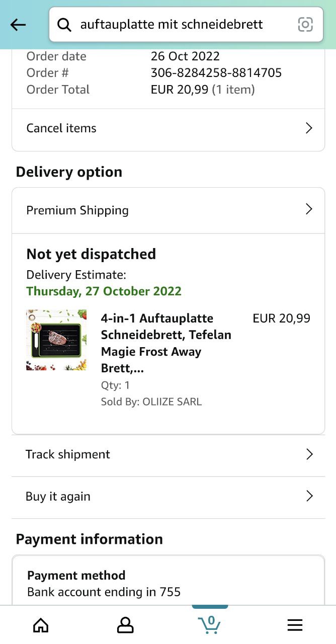Screen dimensions: 336x644
Task: Open the account profile icon
Action: click(x=125, y=625)
